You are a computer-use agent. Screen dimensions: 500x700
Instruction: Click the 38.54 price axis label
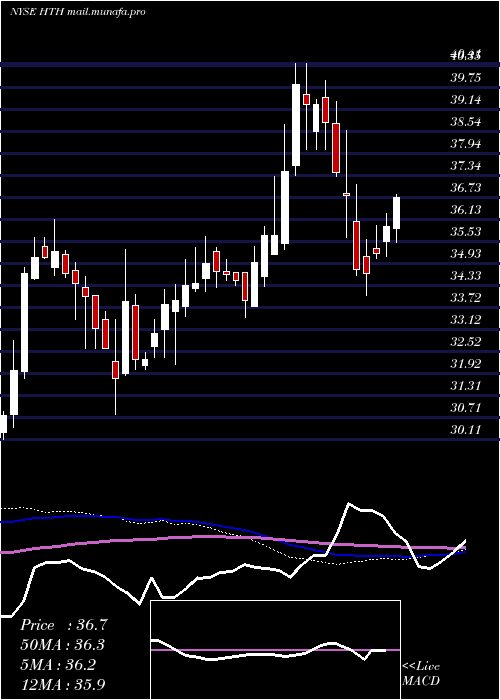click(x=466, y=121)
